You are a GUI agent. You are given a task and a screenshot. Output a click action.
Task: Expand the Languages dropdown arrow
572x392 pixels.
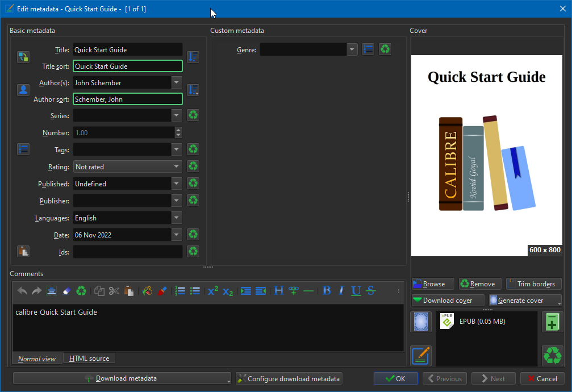(x=177, y=218)
